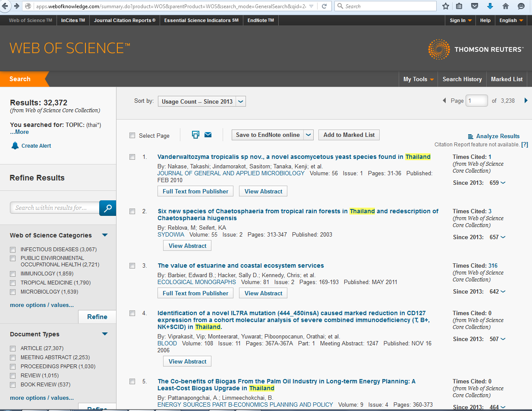Click the page number input field
532x411 pixels.
pos(476,101)
